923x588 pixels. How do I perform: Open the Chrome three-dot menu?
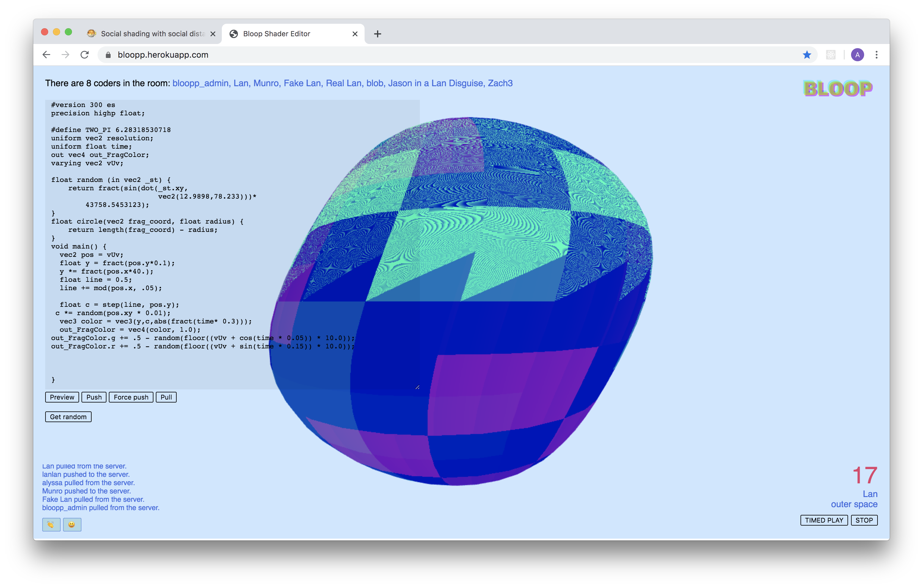pos(876,55)
